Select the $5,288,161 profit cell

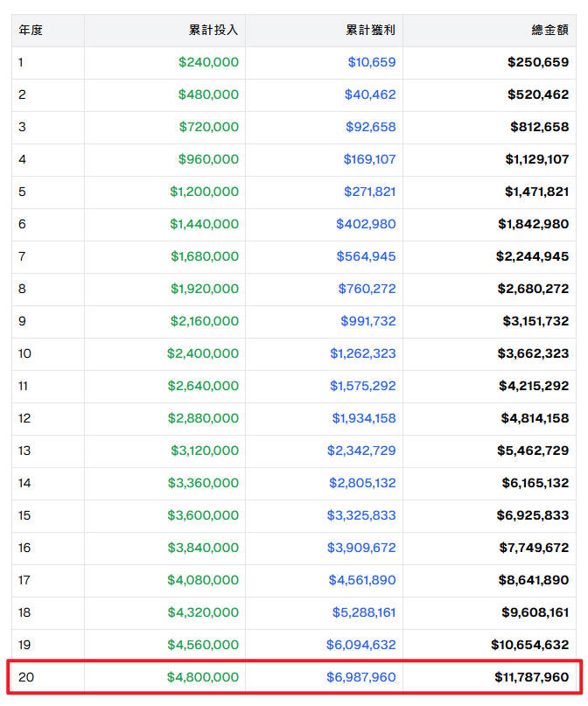click(x=363, y=612)
